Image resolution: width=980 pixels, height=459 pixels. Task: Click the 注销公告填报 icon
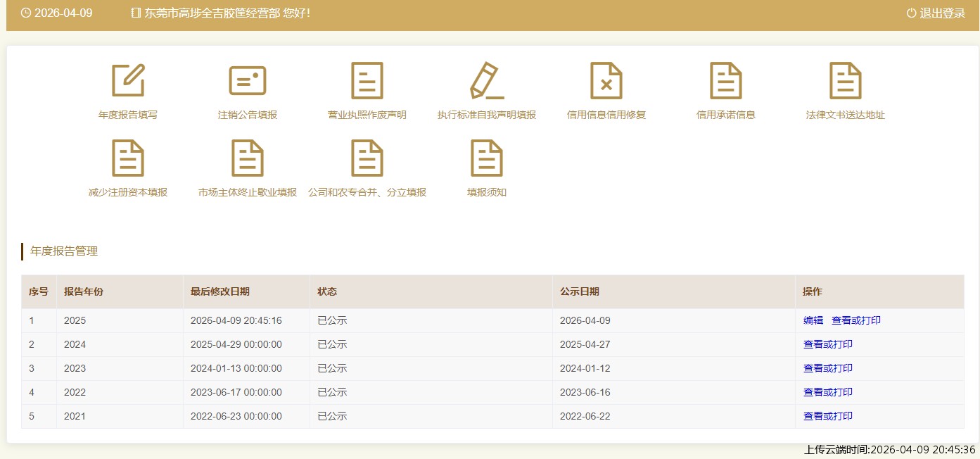click(x=248, y=81)
